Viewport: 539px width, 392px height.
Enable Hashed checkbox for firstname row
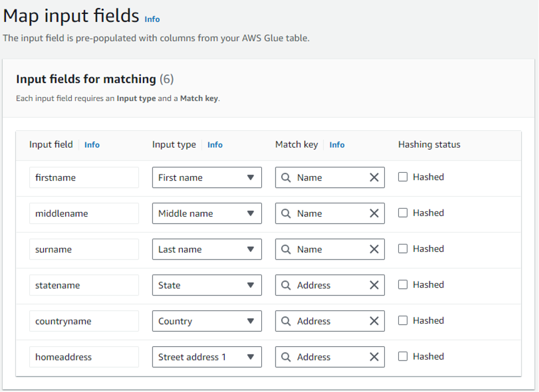[x=403, y=177]
